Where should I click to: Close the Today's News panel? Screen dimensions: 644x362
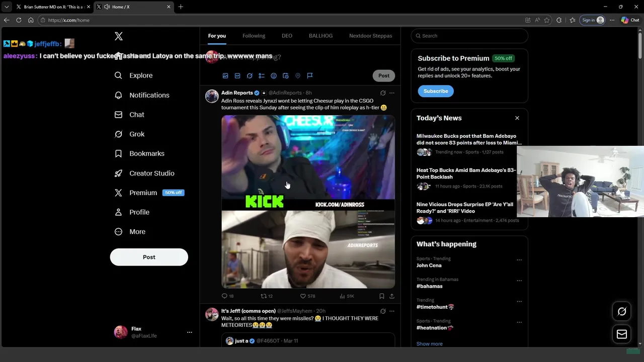[x=517, y=118]
